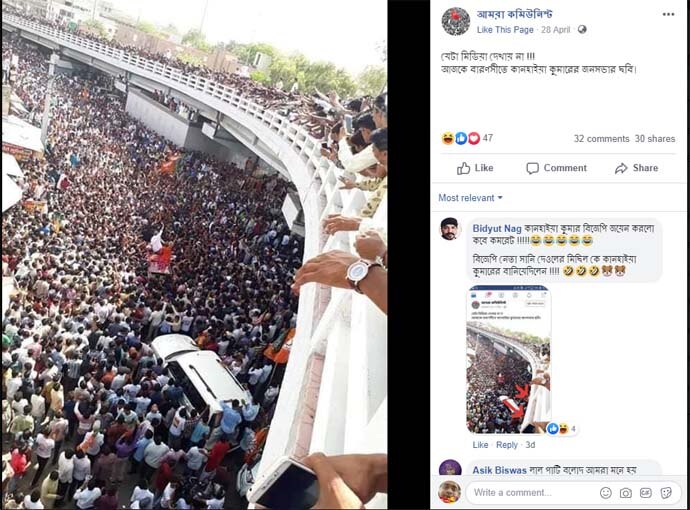Toggle Like on Bidyut Nag's comment

pos(480,445)
